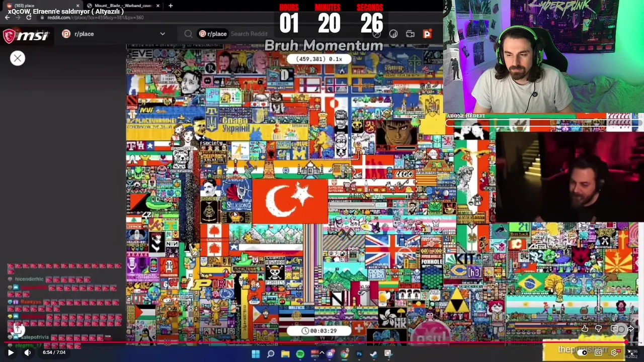Go back in the browser toolbar
The image size is (644, 362).
8,18
